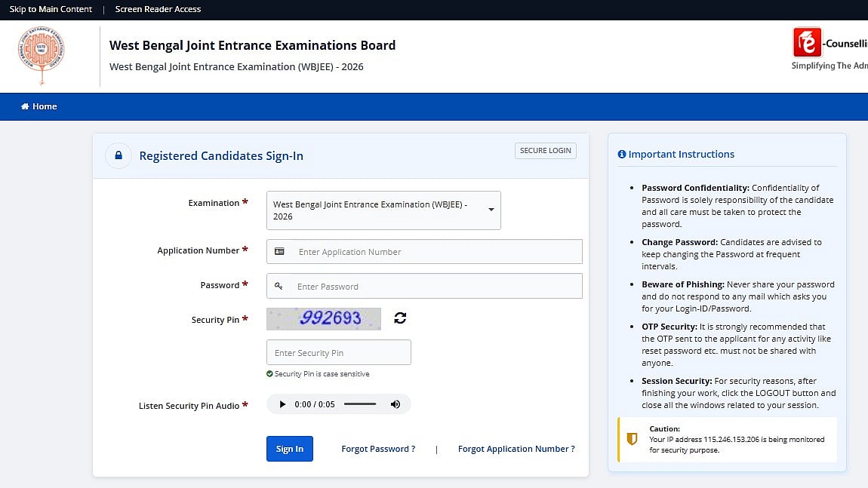Refresh the security pin captcha
868x488 pixels.
[400, 318]
